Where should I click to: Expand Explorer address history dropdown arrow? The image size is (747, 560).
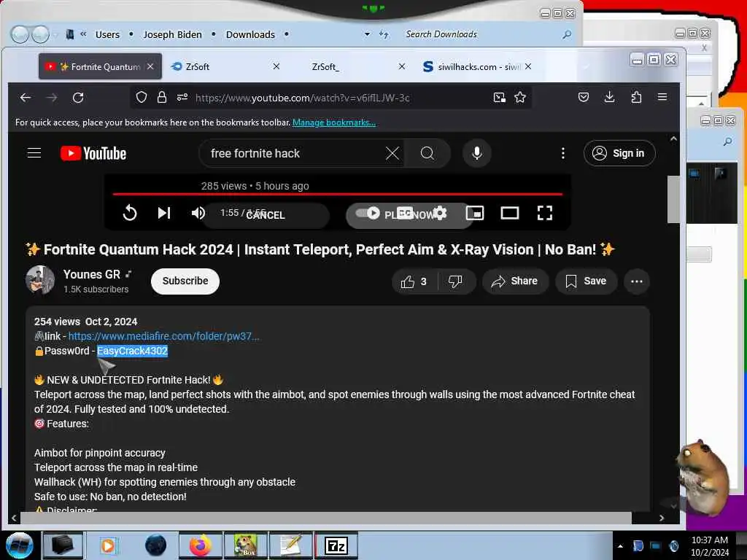coord(367,34)
